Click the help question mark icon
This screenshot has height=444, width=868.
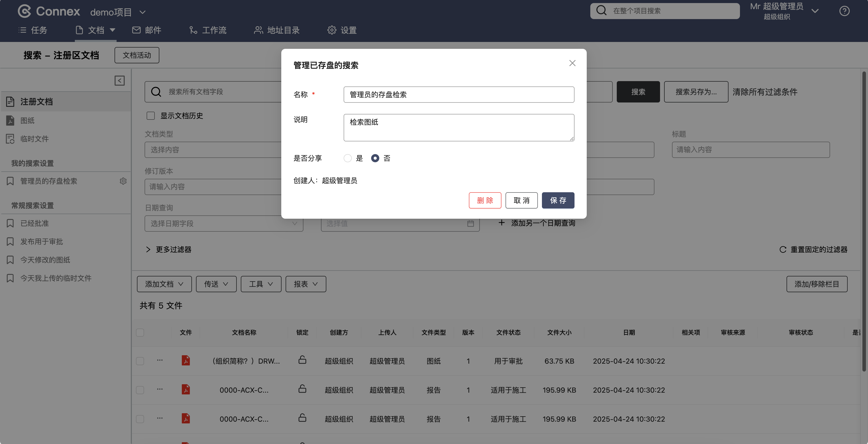[x=844, y=11]
